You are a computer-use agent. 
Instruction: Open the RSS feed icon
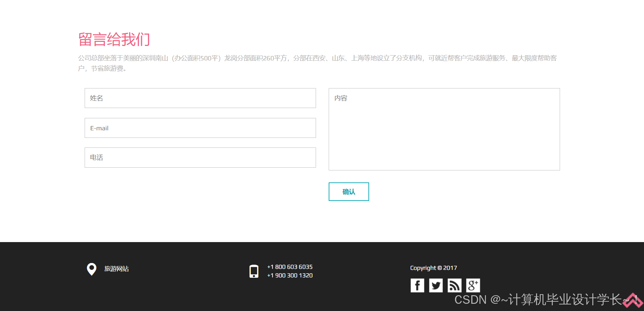(454, 285)
